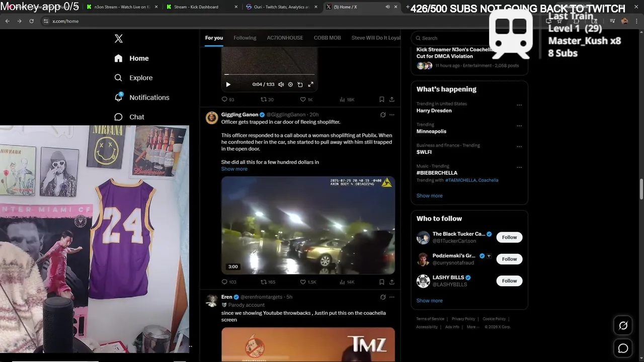This screenshot has width=644, height=362.
Task: Expand the top video to fullscreen
Action: [x=310, y=84]
